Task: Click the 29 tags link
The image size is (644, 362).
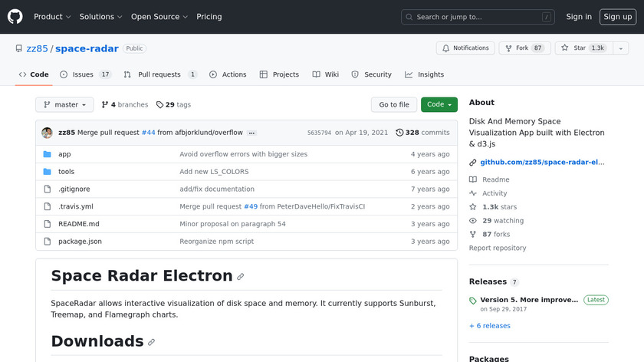Action: pyautogui.click(x=173, y=105)
